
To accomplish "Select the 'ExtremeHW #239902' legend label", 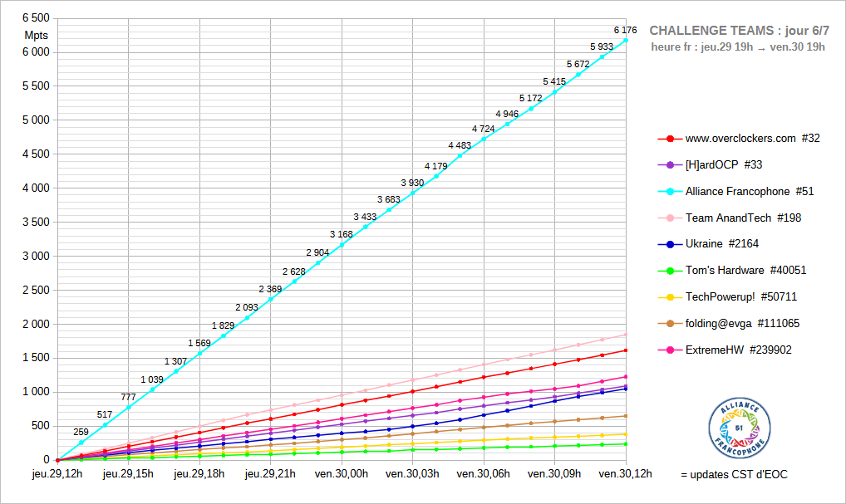I will pyautogui.click(x=738, y=350).
